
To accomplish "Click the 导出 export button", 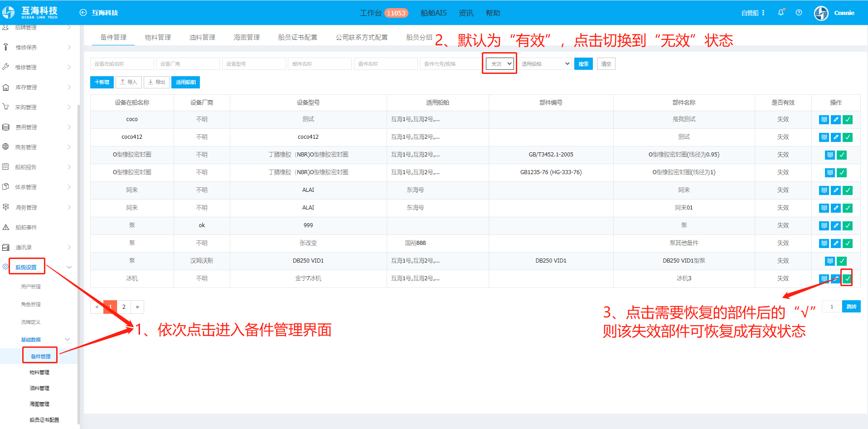I will coord(157,82).
